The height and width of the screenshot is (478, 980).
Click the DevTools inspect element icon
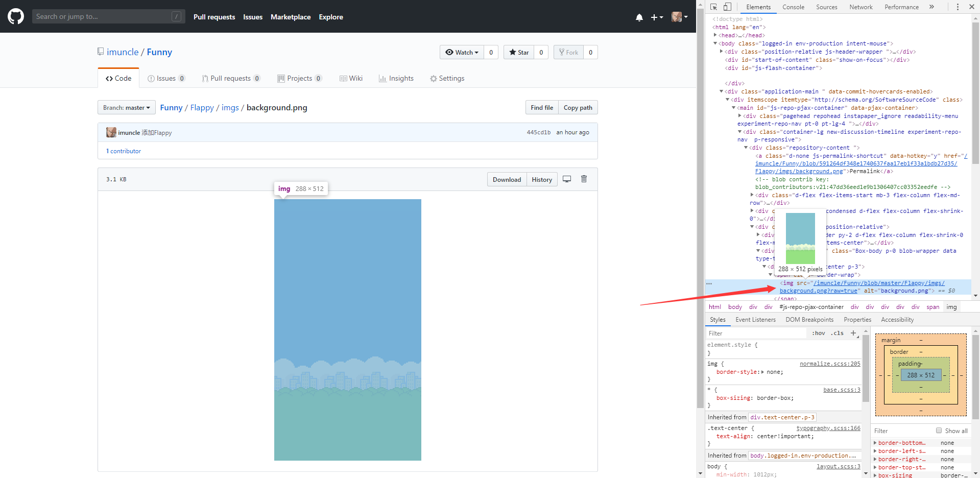713,7
